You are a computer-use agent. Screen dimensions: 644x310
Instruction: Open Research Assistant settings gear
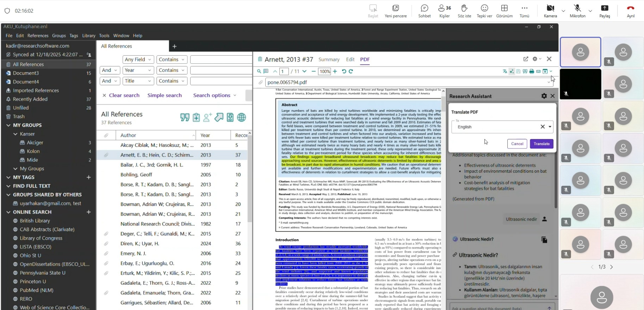pos(544,96)
